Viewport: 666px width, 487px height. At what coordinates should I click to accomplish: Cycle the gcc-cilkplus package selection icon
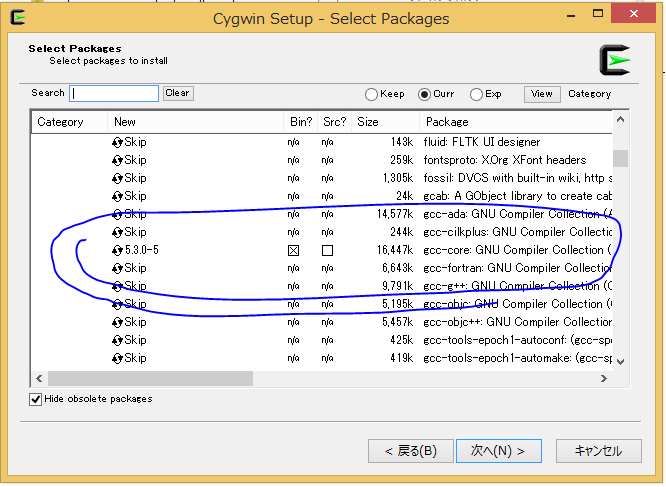coord(117,233)
